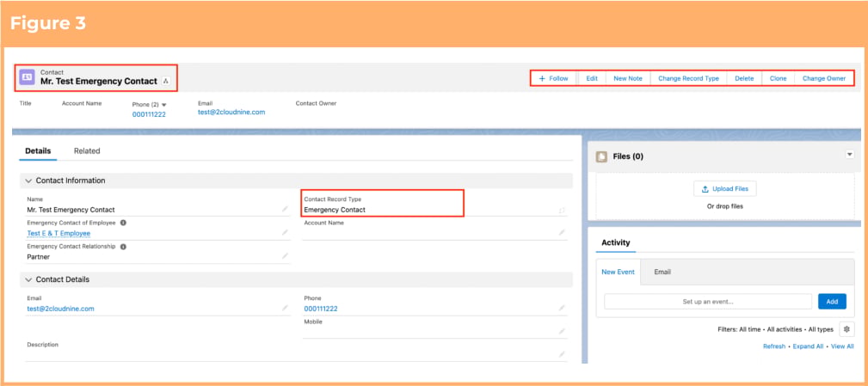Viewport: 868px width, 386px height.
Task: Edit the Name field pencil icon
Action: [x=285, y=209]
